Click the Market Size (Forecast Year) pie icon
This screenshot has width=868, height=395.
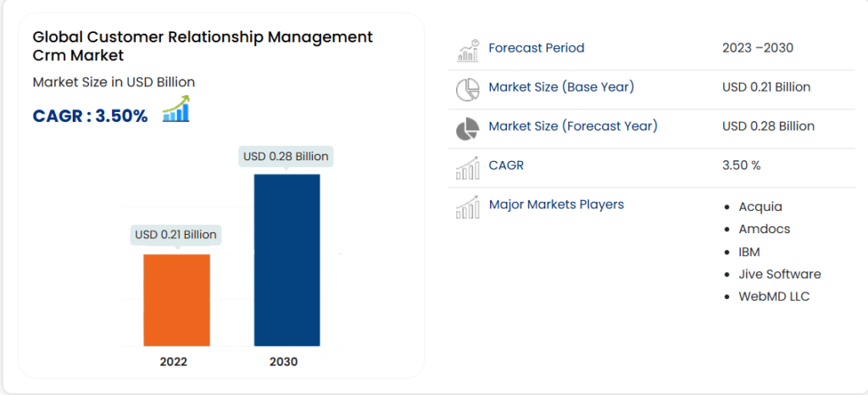pyautogui.click(x=467, y=128)
